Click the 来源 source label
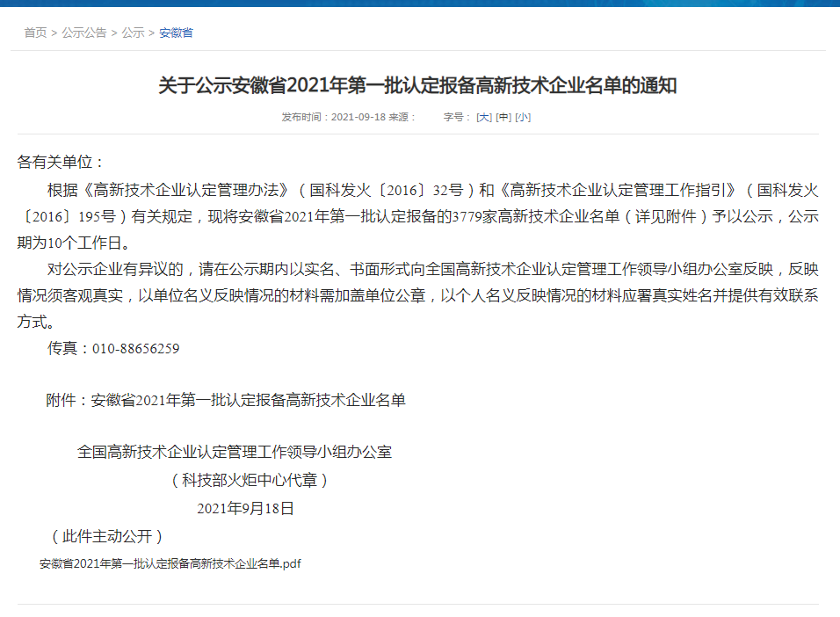 click(x=403, y=117)
